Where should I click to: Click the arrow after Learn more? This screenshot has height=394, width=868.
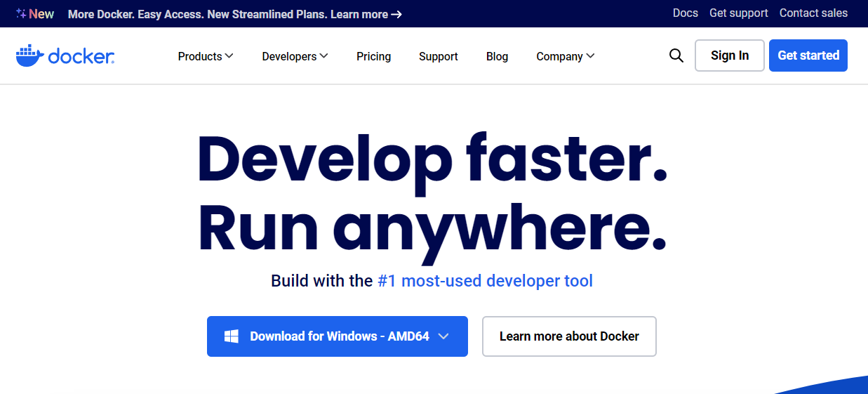coord(397,14)
